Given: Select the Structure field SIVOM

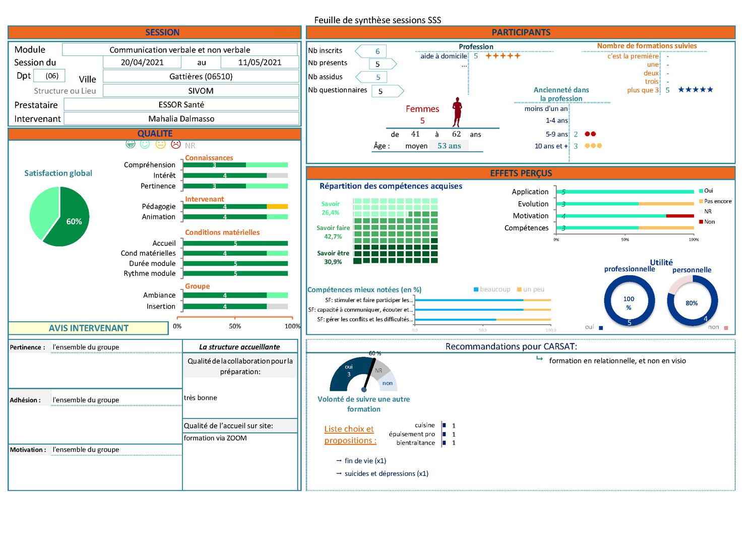Looking at the screenshot, I should coord(201,91).
